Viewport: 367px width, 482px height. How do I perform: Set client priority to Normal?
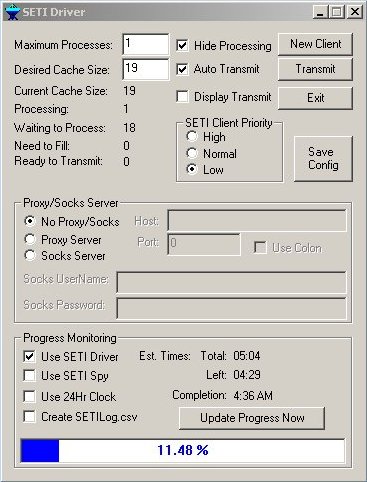[192, 153]
